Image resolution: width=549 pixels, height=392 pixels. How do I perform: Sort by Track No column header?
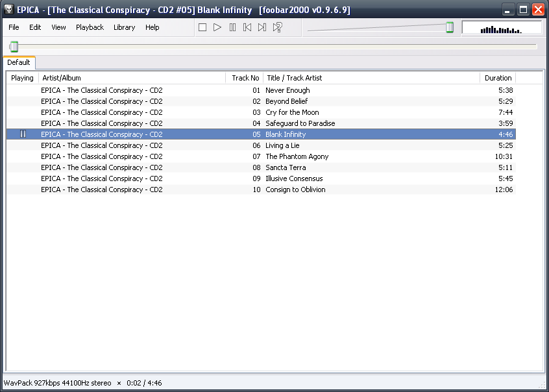coord(245,78)
